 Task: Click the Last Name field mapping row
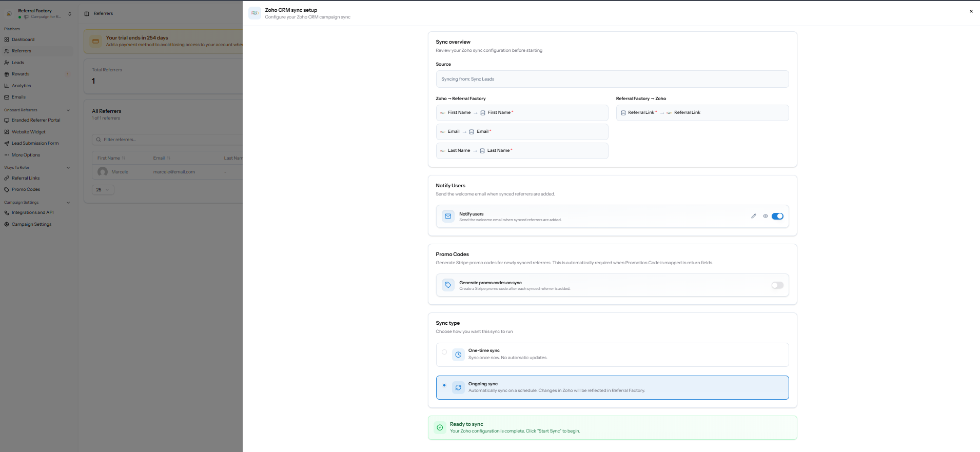click(522, 151)
